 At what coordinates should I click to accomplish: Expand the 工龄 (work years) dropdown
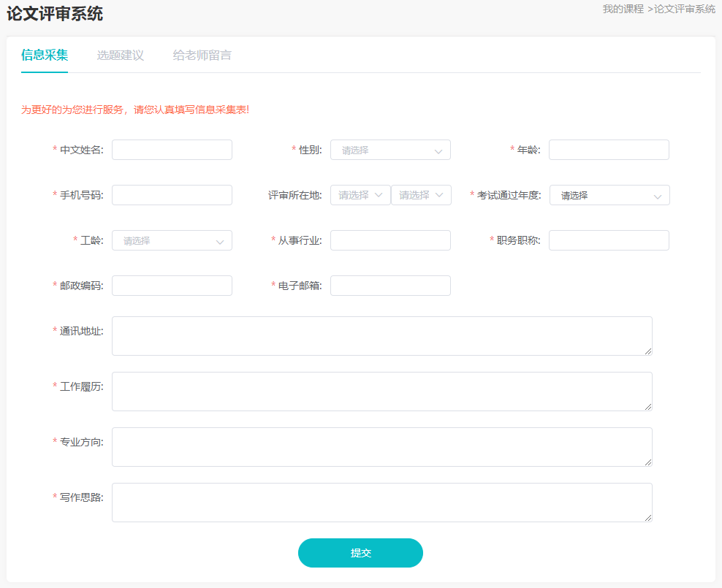(x=172, y=240)
